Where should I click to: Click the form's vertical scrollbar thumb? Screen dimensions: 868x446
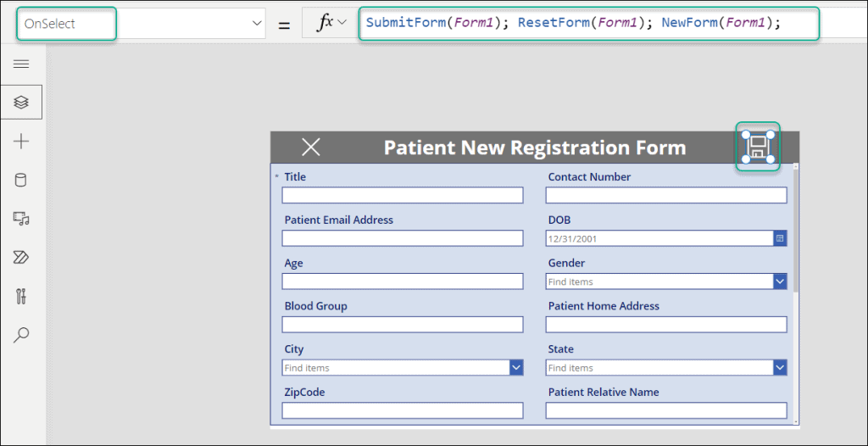[x=796, y=230]
